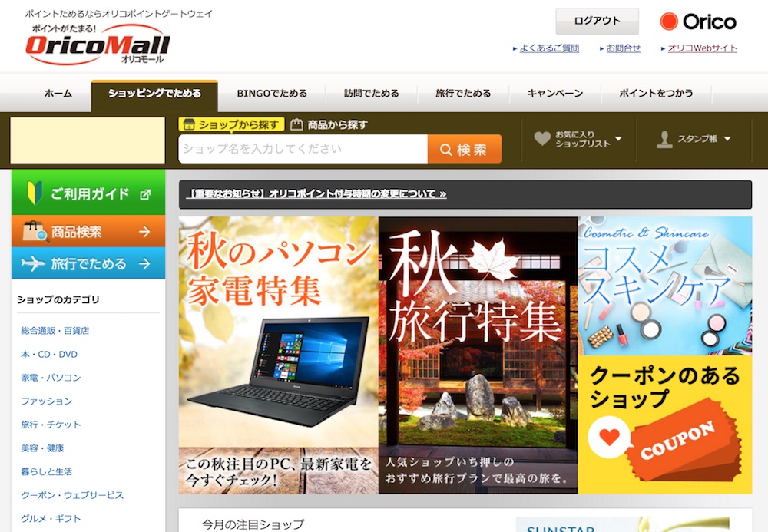
Task: Expand the スタンプ帳 dropdown
Action: [x=727, y=139]
